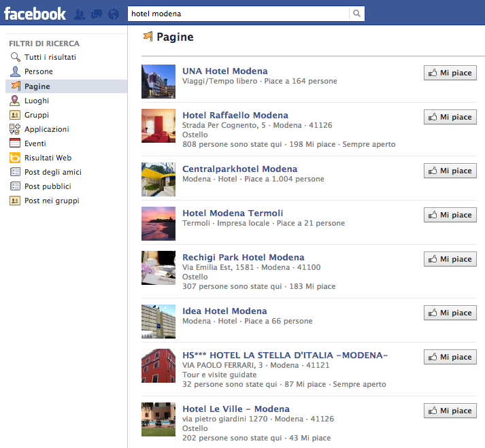This screenshot has width=485, height=448.
Task: Click "Tour e visite guidate" text
Action: [219, 375]
